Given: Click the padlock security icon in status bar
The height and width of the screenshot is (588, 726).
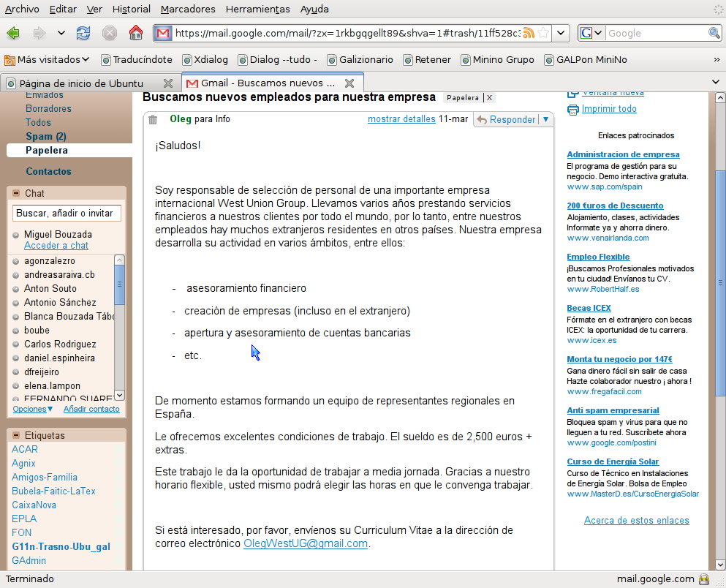Looking at the screenshot, I should [x=704, y=579].
